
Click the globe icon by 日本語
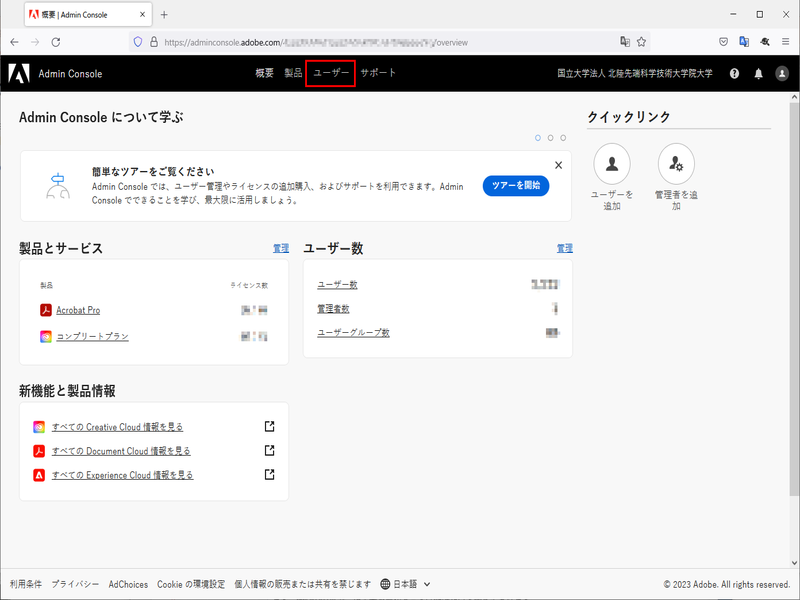click(x=385, y=584)
